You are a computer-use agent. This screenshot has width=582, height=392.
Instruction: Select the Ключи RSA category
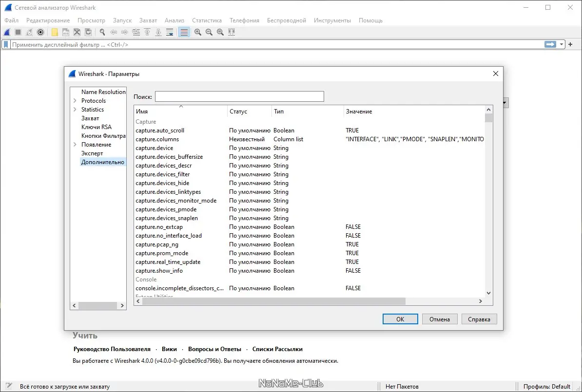click(x=96, y=127)
